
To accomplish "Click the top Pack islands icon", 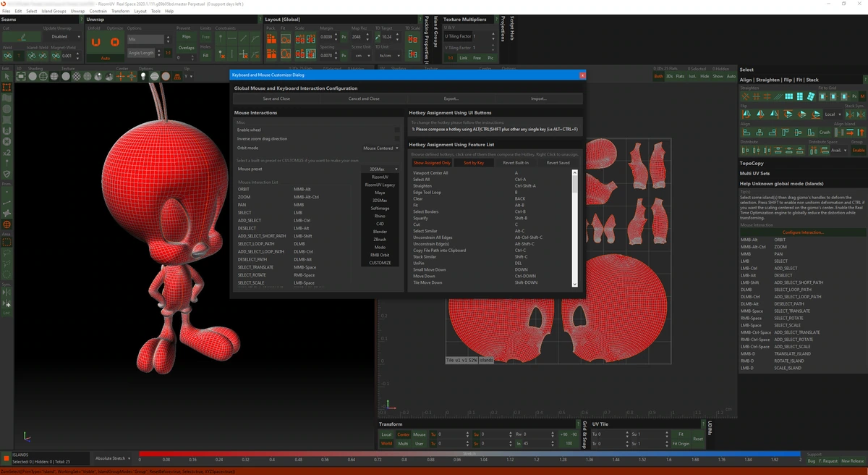I will (271, 38).
